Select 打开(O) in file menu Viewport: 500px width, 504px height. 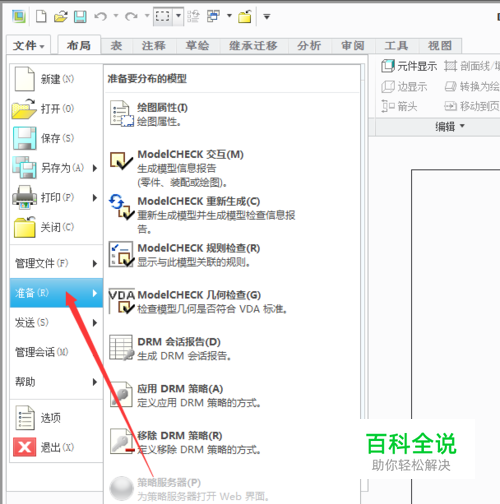(x=56, y=109)
